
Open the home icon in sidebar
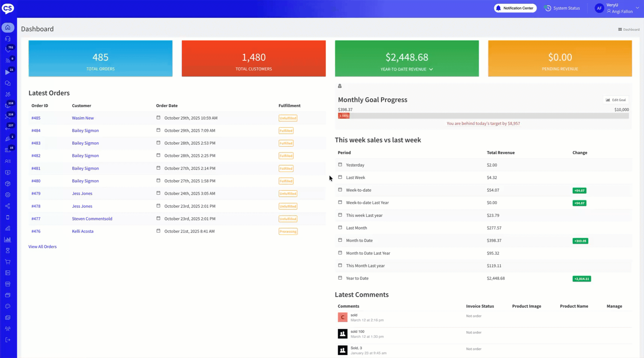point(8,28)
